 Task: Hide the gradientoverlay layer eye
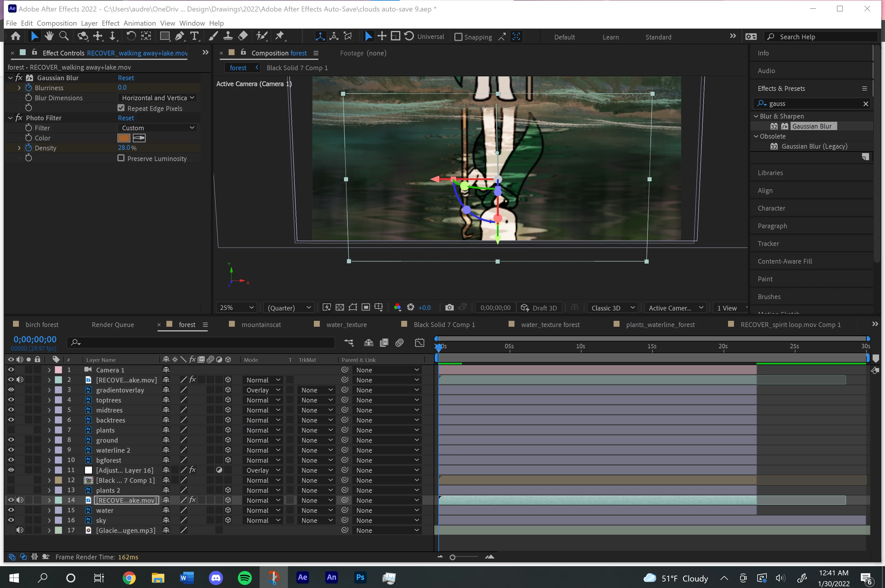(11, 390)
